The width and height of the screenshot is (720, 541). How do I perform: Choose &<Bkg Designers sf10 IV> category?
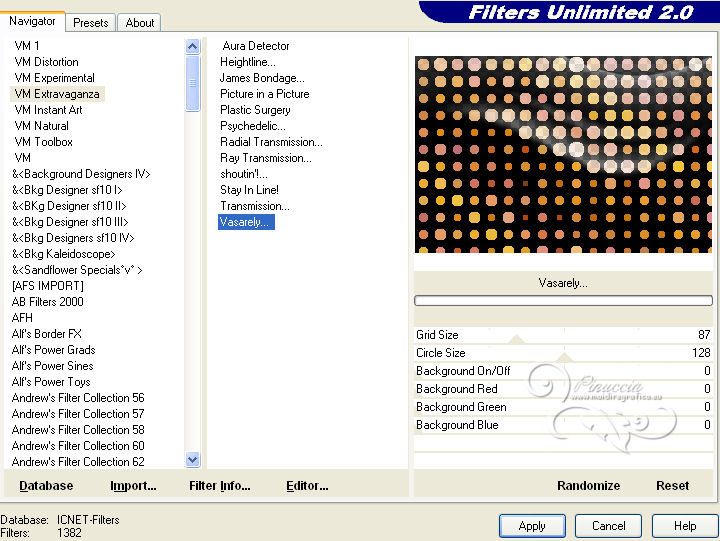click(73, 238)
